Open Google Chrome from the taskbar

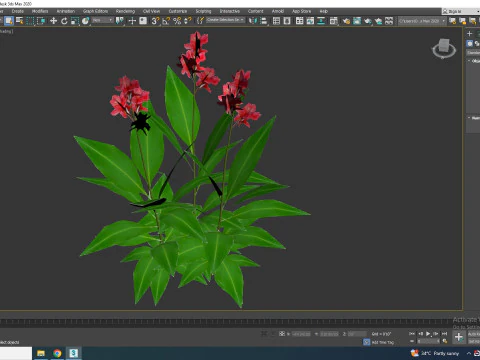pos(57,353)
